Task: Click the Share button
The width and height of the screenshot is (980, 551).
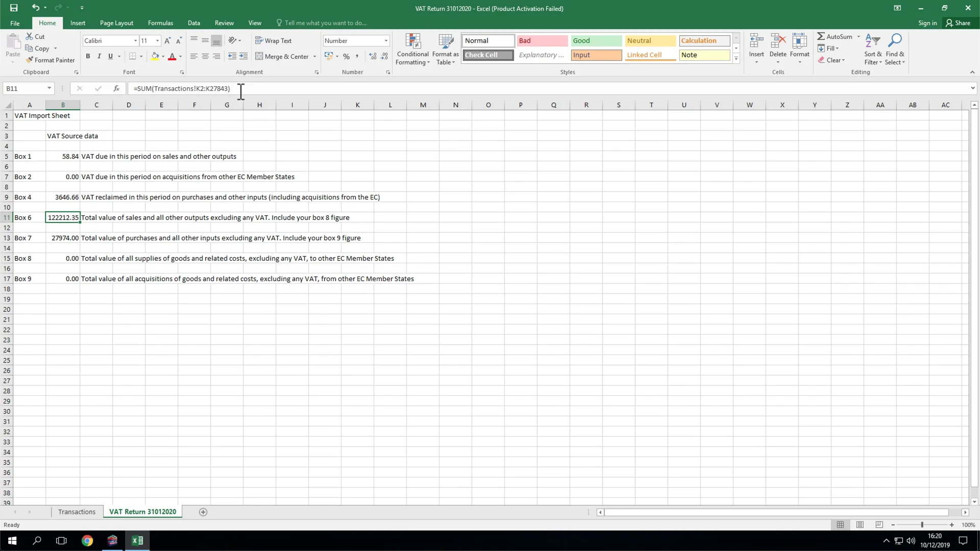Action: [x=958, y=23]
